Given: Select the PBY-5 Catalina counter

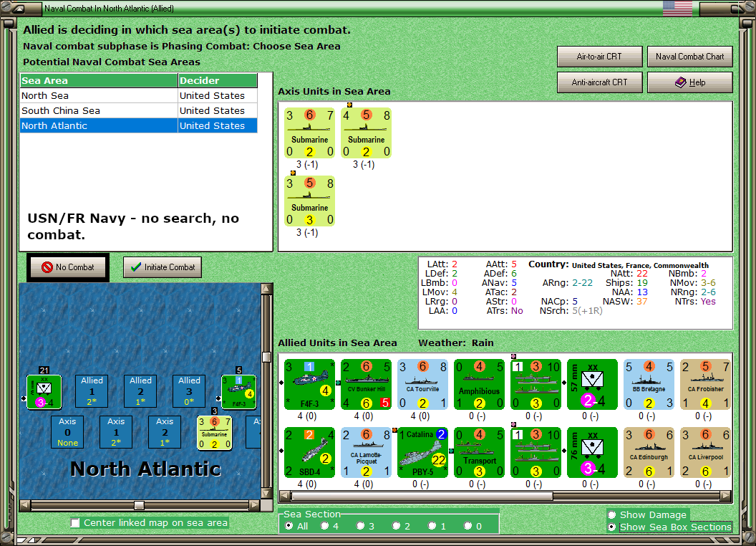Looking at the screenshot, I should pyautogui.click(x=423, y=452).
